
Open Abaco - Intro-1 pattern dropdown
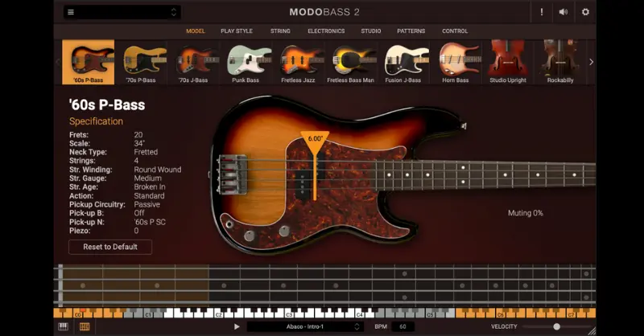pos(305,326)
